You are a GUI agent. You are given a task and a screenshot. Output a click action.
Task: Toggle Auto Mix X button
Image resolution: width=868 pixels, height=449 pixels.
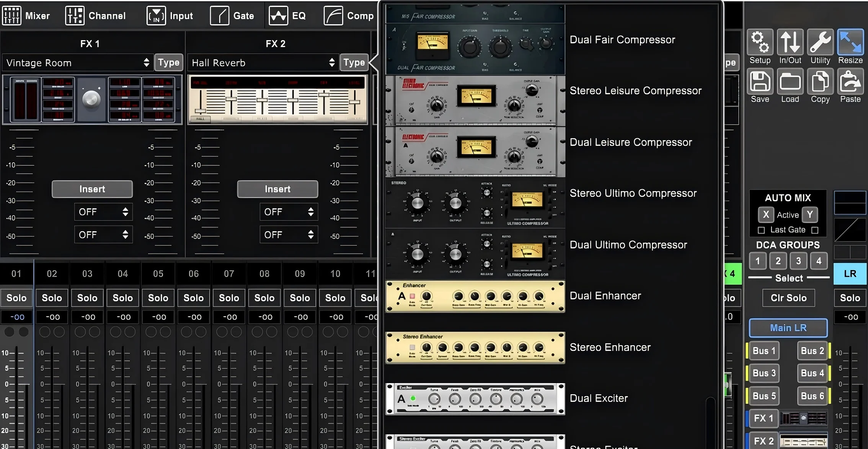pyautogui.click(x=766, y=215)
